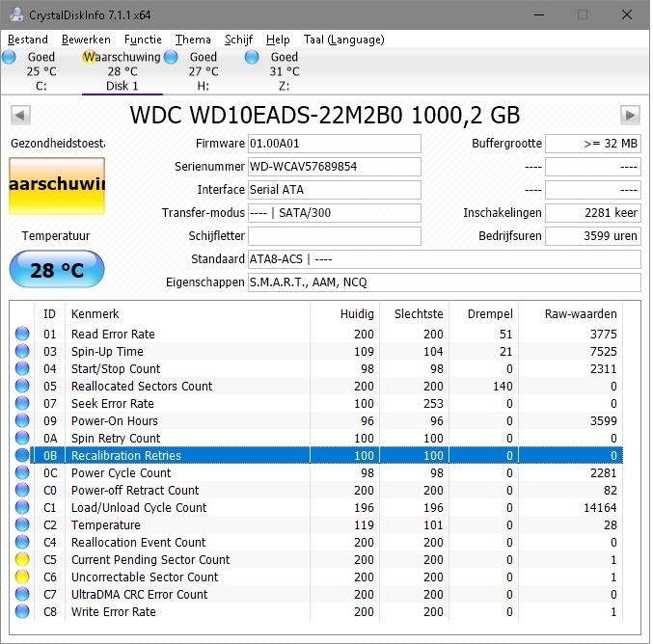The width and height of the screenshot is (653, 644).
Task: Select the Disk 1 tab
Action: tap(122, 71)
